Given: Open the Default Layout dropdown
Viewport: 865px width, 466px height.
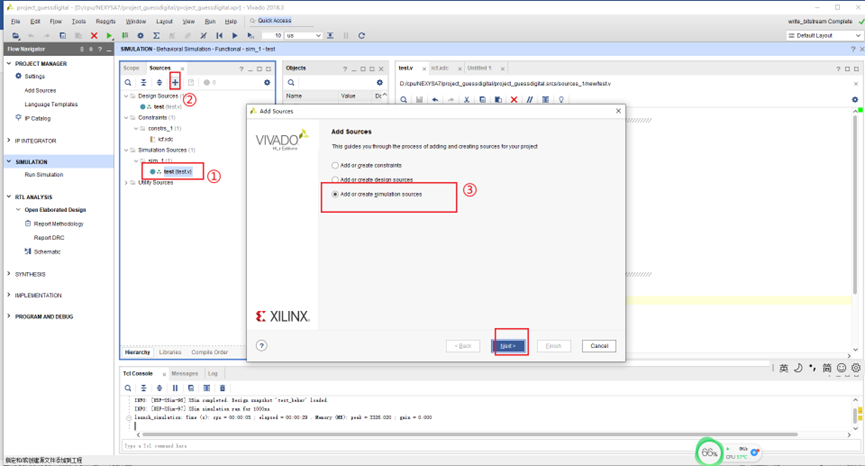Looking at the screenshot, I should pos(823,36).
